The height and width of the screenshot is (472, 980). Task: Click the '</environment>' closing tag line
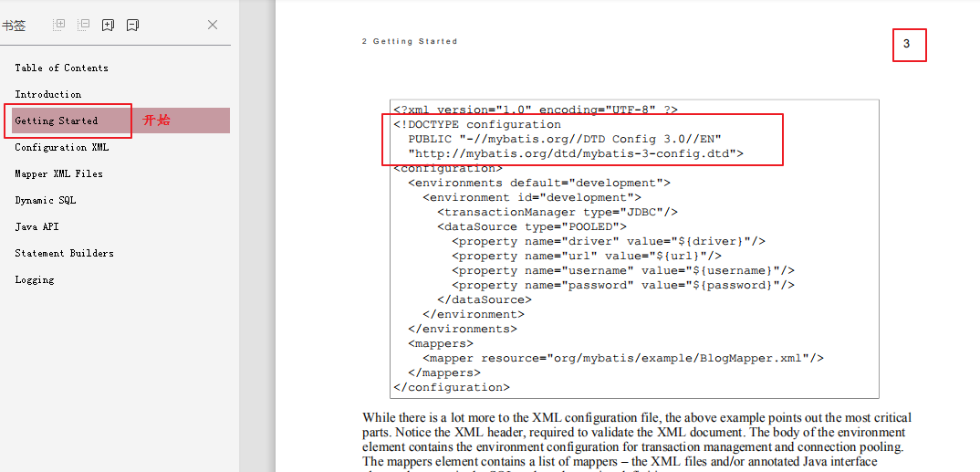pyautogui.click(x=474, y=314)
